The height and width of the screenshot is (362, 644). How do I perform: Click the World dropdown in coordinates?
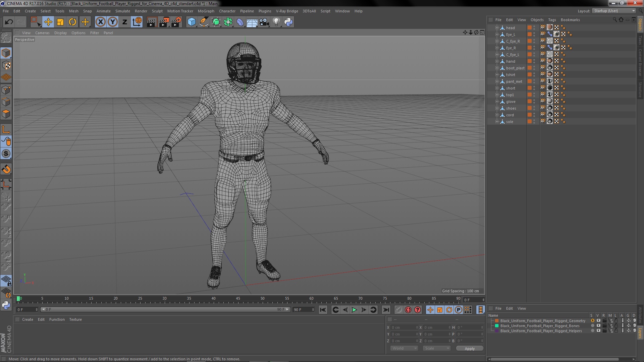(404, 348)
